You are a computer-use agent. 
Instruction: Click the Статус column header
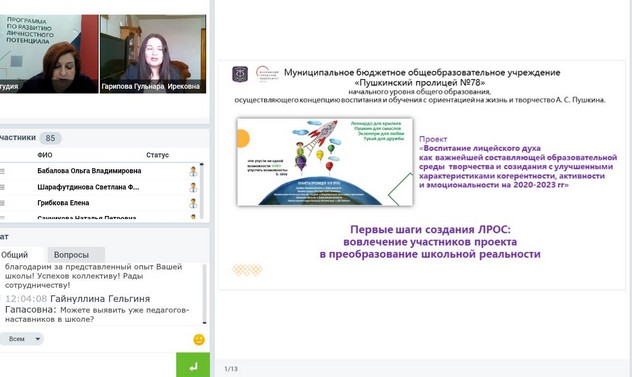[157, 155]
